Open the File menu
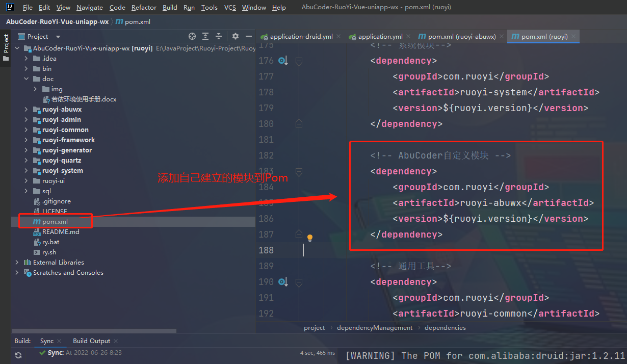 coord(28,8)
